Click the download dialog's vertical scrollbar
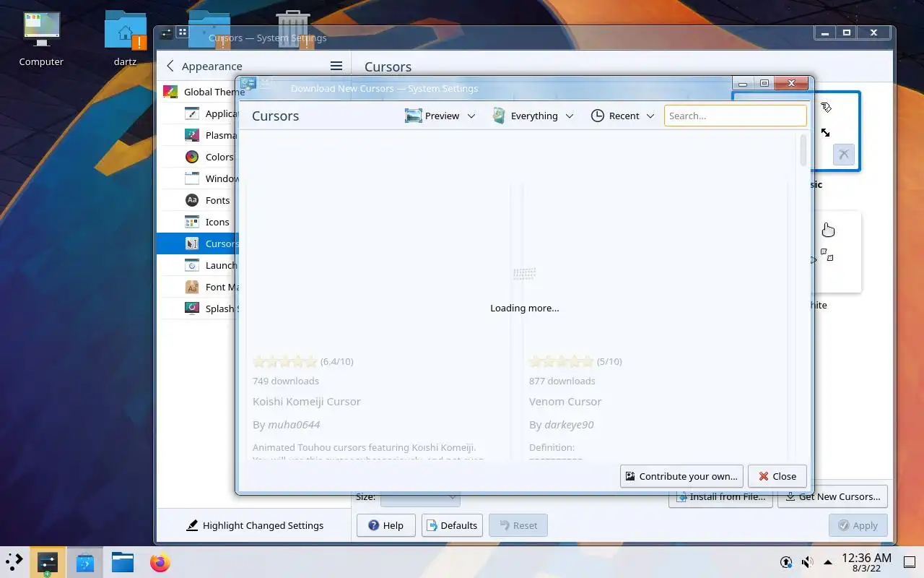924x578 pixels. 803,150
